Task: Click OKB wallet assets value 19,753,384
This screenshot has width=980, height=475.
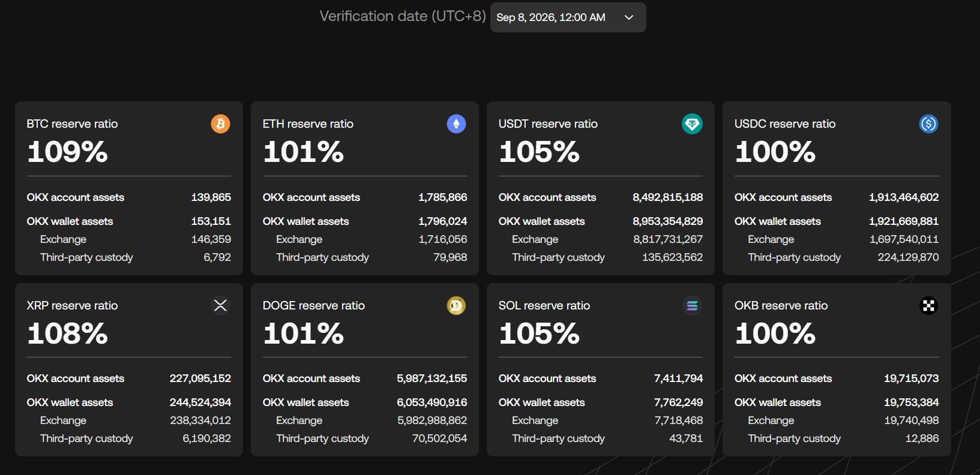Action: click(912, 402)
